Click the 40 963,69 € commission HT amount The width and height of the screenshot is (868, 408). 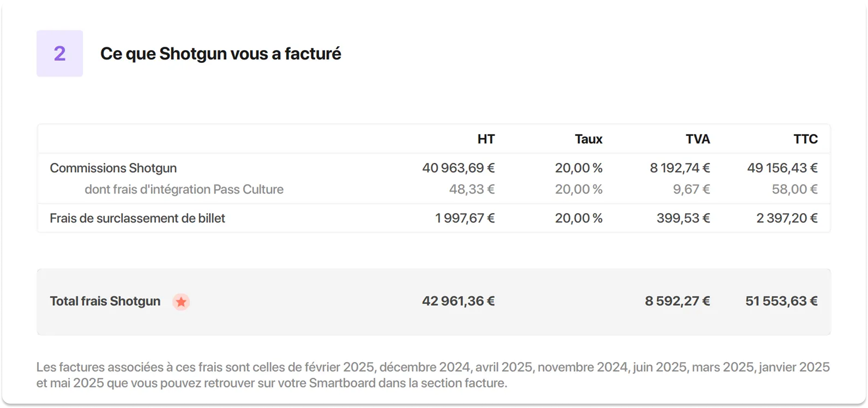tap(458, 168)
